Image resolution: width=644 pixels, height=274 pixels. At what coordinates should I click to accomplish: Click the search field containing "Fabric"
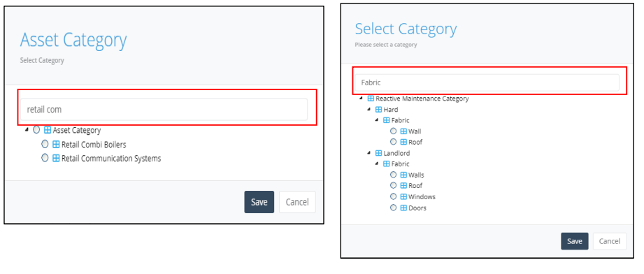tap(487, 82)
